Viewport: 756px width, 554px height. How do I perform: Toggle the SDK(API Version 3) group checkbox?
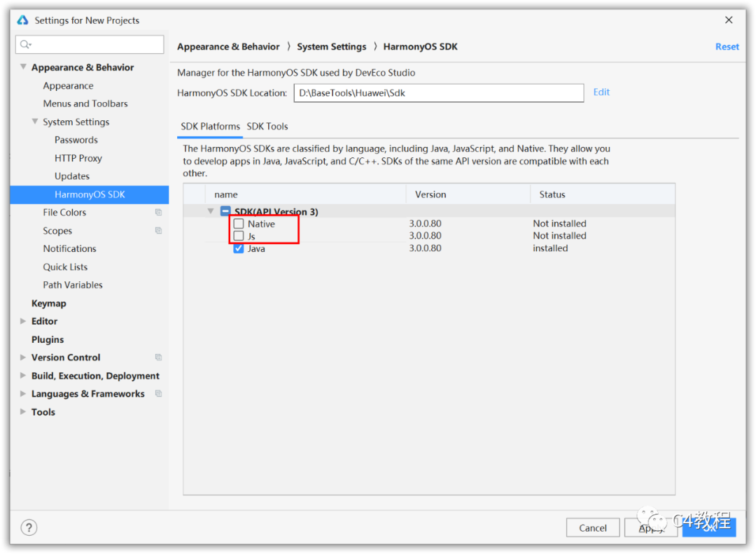(x=225, y=211)
